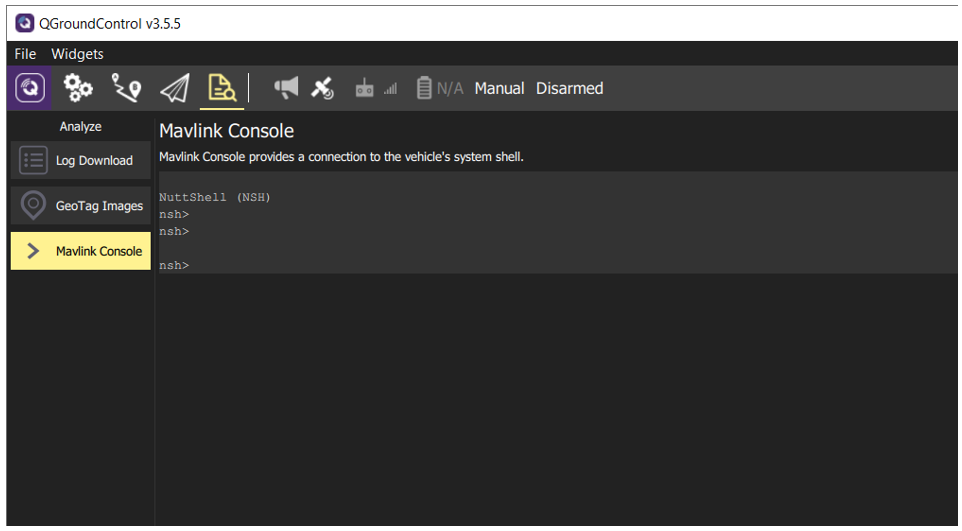This screenshot has height=531, width=962.
Task: Open the QGroundControl application settings icon
Action: coord(29,88)
